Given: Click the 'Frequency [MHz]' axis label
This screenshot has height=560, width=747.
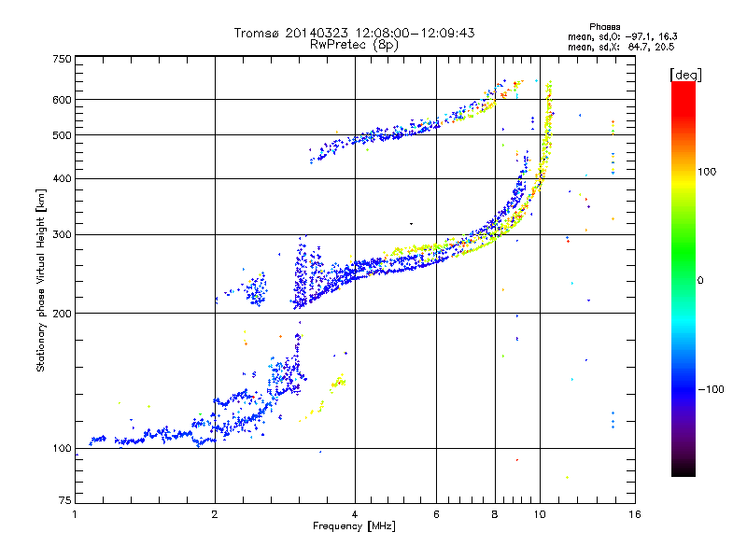Looking at the screenshot, I should [x=354, y=526].
